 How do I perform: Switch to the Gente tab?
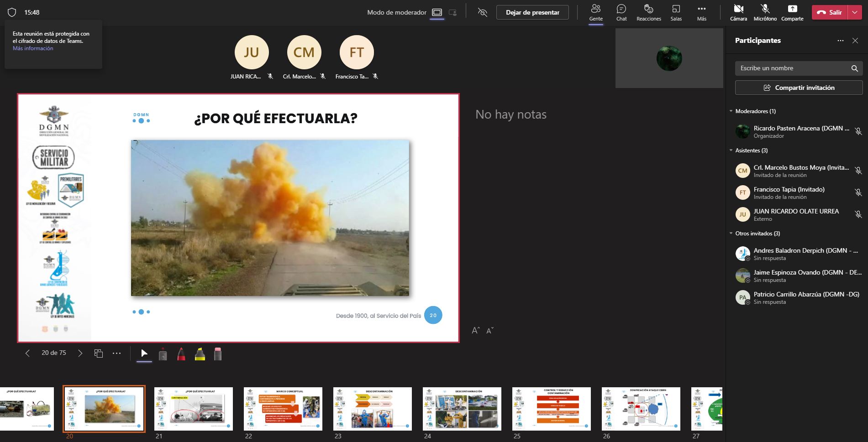click(x=595, y=12)
